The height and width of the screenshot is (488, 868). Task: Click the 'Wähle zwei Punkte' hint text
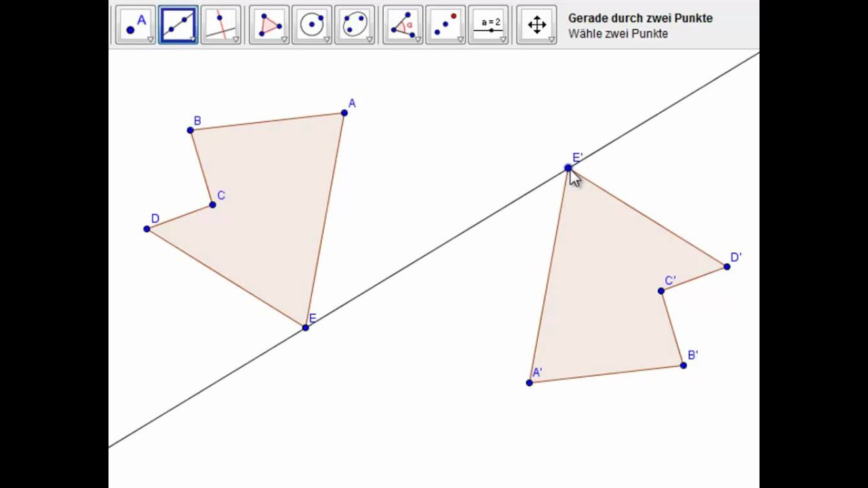pyautogui.click(x=618, y=34)
